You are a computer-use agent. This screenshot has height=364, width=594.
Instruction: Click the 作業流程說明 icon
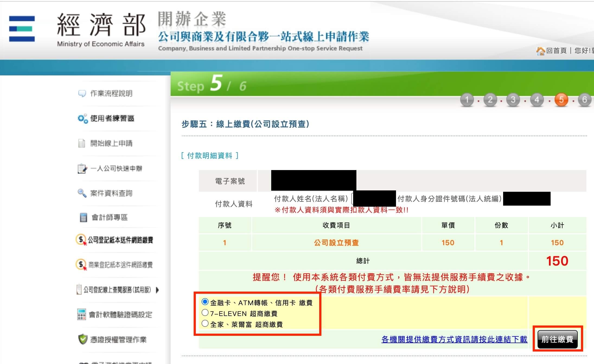81,92
